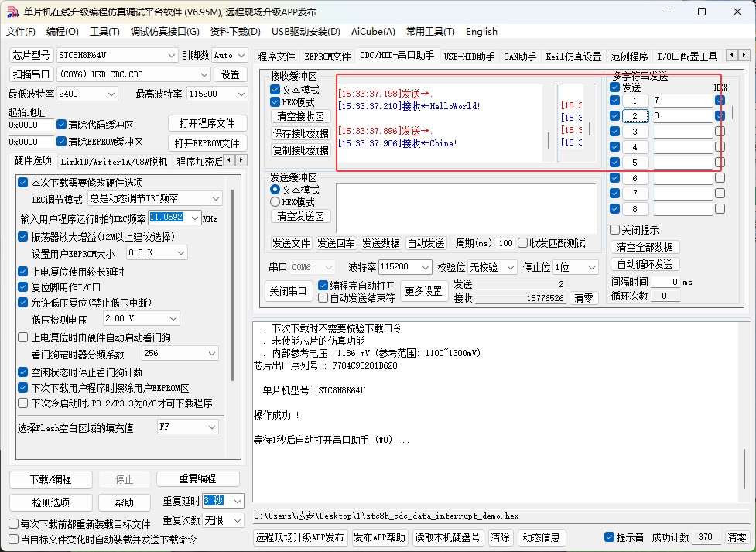
Task: Enable 收发匹配测试 checkbox
Action: 522,243
